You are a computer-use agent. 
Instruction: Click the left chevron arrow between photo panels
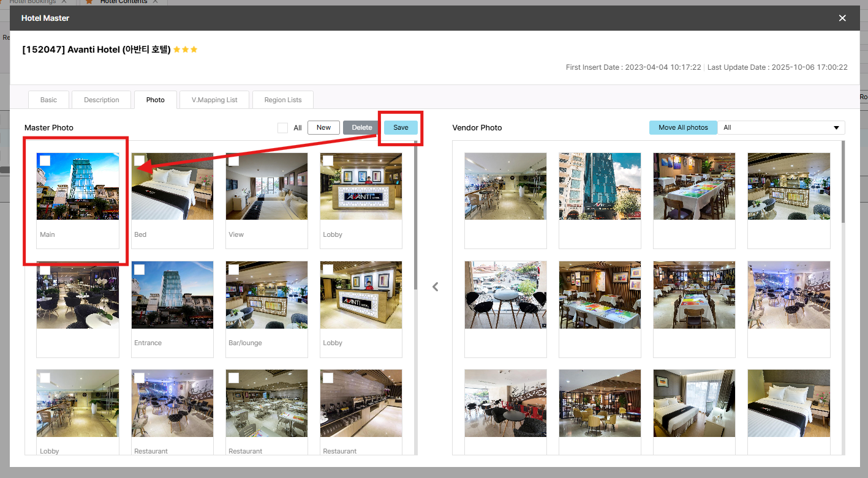click(435, 286)
